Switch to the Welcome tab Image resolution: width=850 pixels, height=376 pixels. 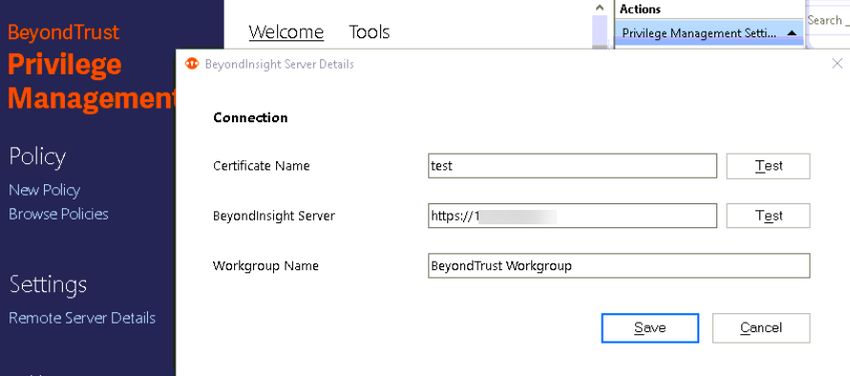(286, 32)
